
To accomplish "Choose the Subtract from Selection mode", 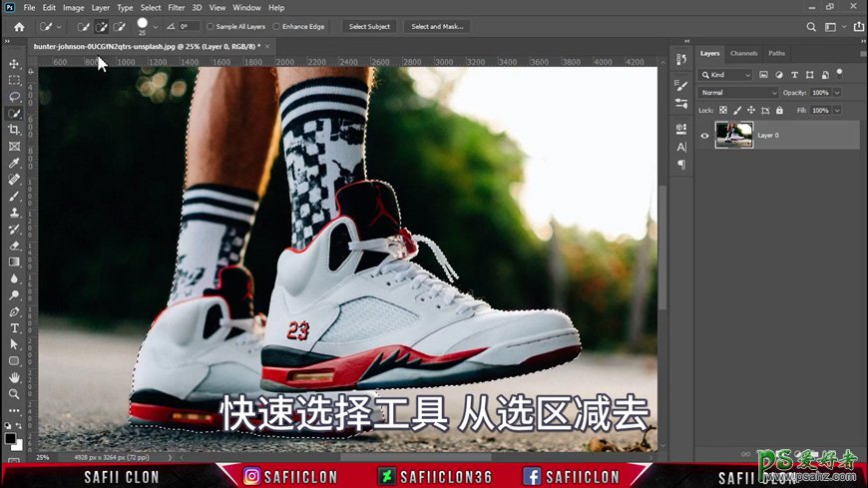I will coord(119,27).
